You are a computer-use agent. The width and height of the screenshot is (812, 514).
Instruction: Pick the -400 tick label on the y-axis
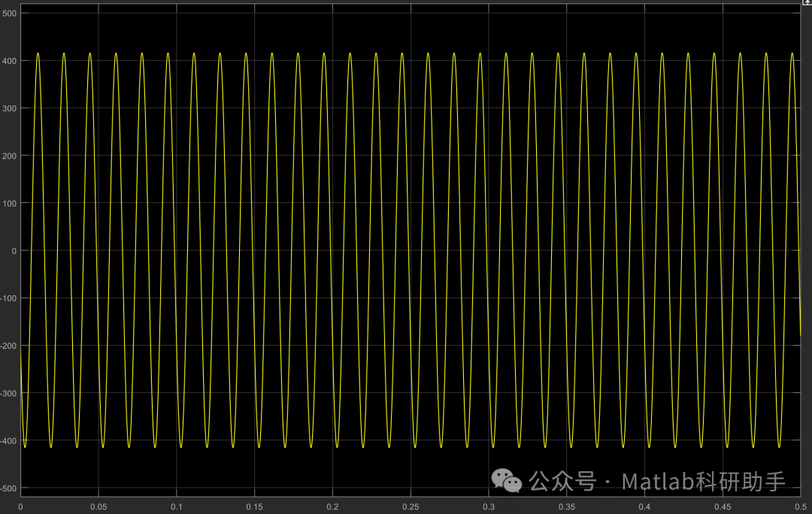tap(8, 441)
